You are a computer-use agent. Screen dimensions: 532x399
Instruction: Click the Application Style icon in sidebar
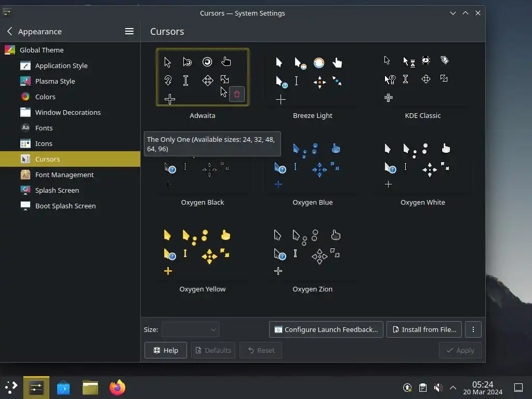pos(25,65)
